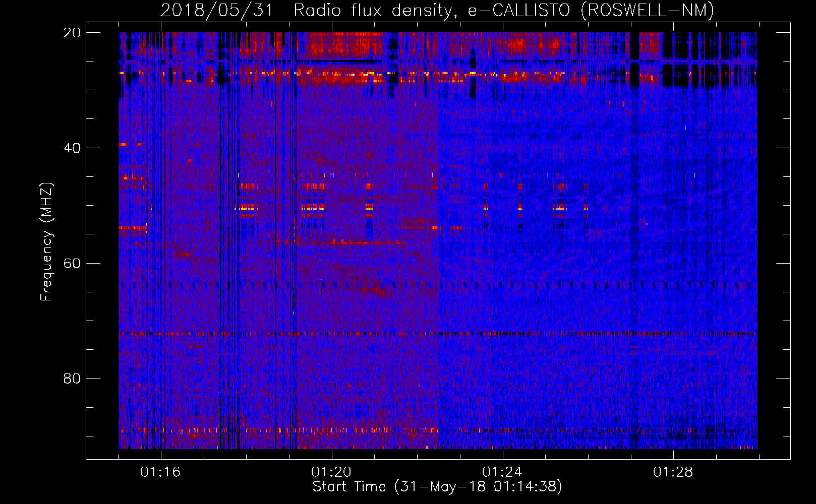Click the frequency tick label "20"
This screenshot has height=504, width=816.
[72, 33]
